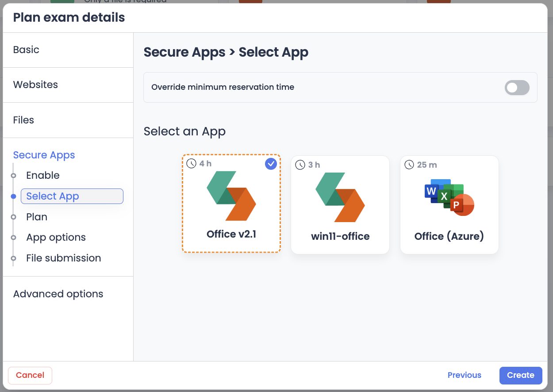Expand the Advanced options section

(x=58, y=294)
